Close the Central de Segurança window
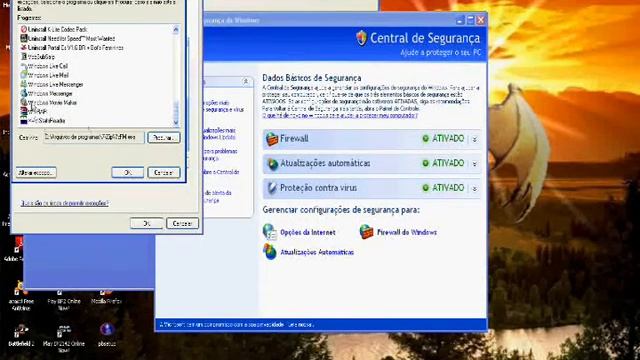Screen dimensions: 640x360 coord(481,20)
